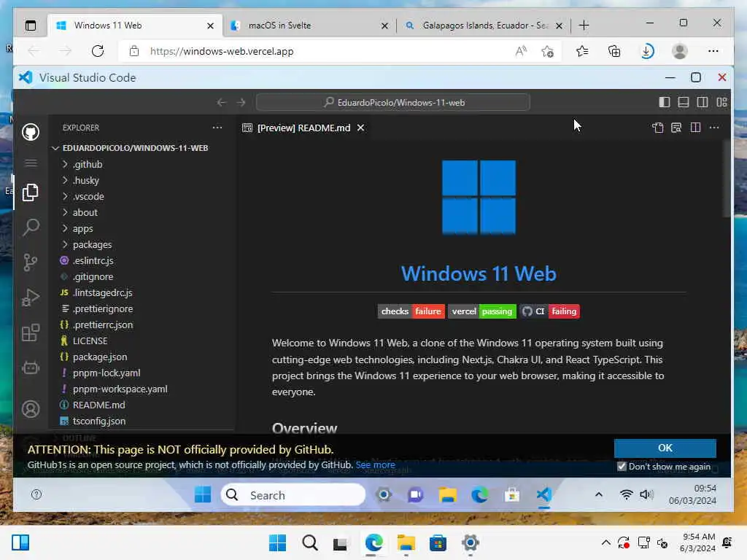Click the inner Windows 11 Web Start button
The height and width of the screenshot is (560, 747).
click(203, 495)
